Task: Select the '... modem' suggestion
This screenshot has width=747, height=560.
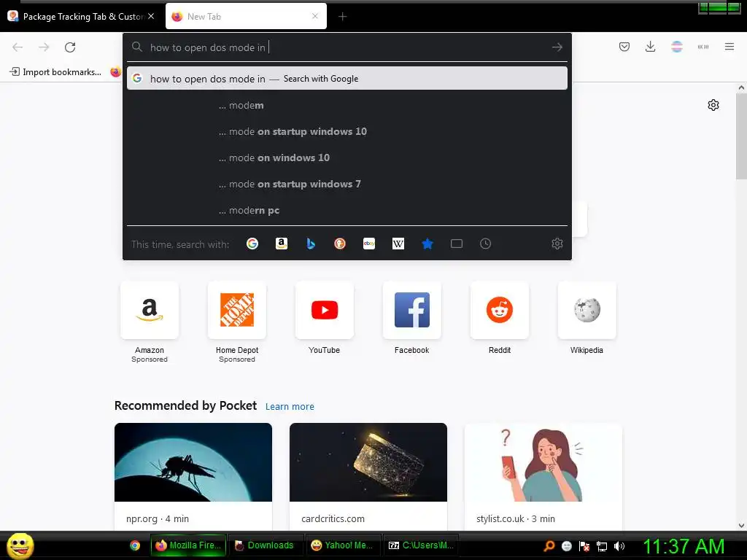Action: click(347, 105)
